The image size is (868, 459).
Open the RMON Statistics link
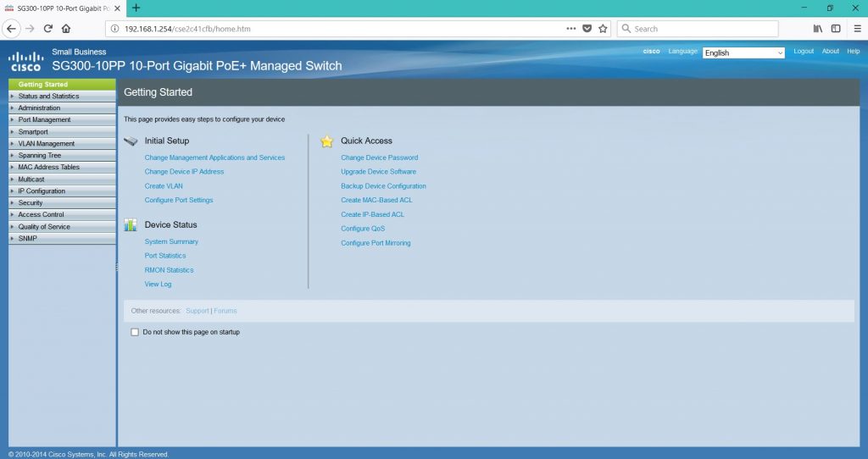tap(169, 270)
